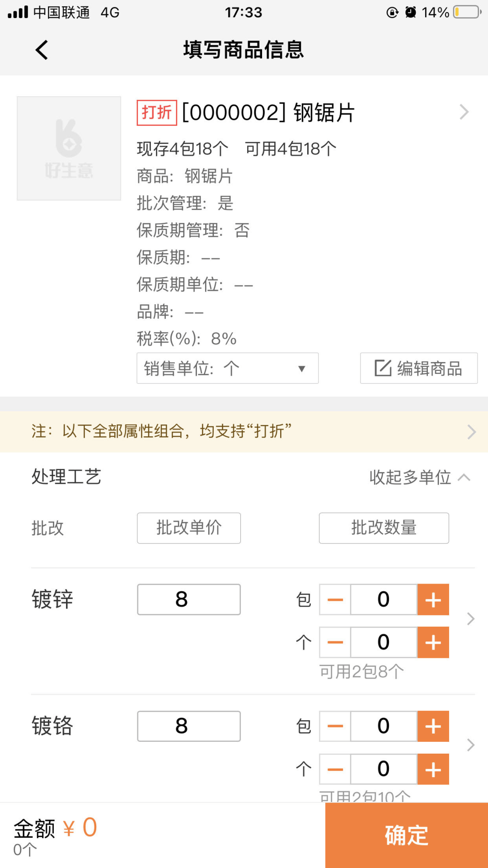488x868 pixels.
Task: Open the 镀锌 row detail arrow
Action: (x=470, y=619)
